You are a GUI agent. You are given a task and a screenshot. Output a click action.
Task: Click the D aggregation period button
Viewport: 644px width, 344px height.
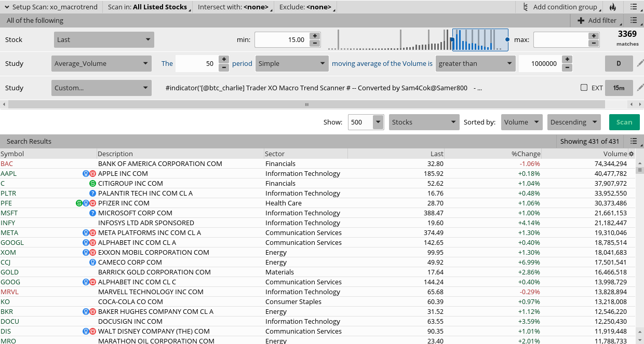(619, 64)
